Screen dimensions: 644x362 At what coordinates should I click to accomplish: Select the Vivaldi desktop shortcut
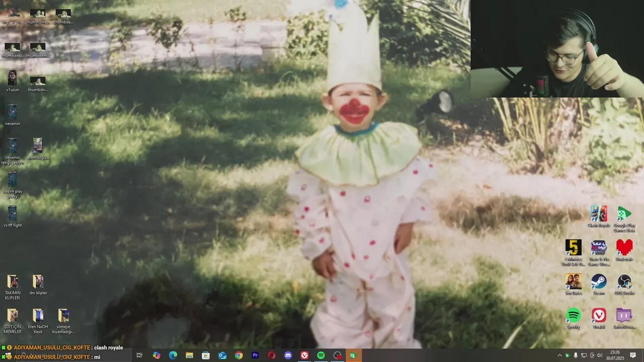coord(599,318)
